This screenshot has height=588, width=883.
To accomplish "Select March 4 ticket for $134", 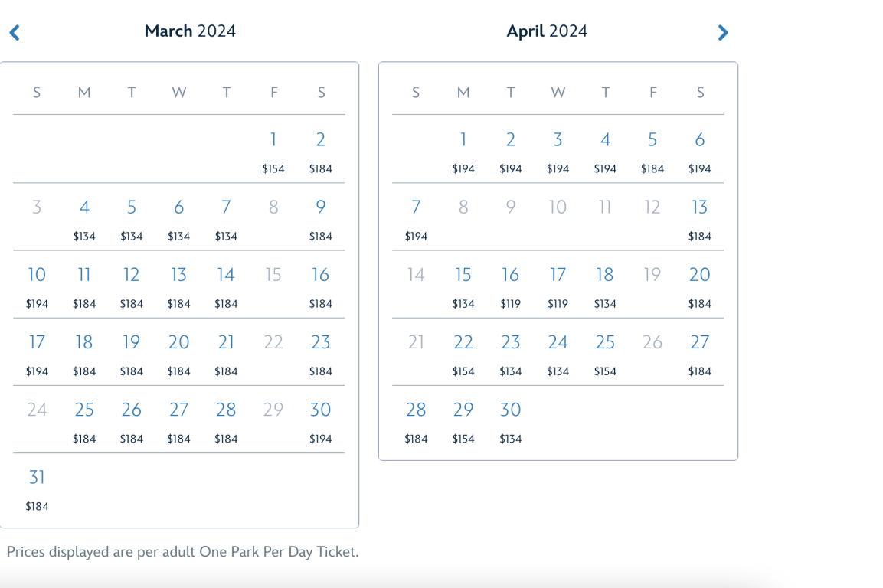I will [x=84, y=207].
